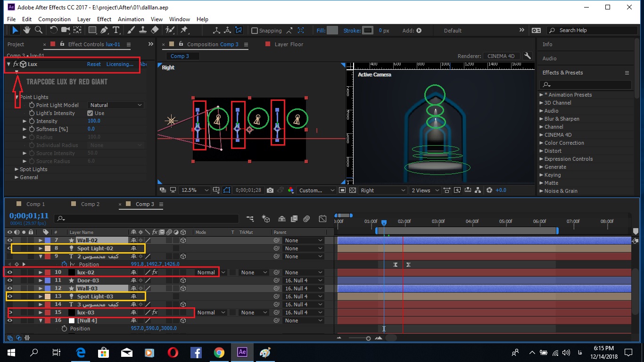This screenshot has width=644, height=362.
Task: Select the Pan Behind anchor point tool
Action: (x=77, y=30)
